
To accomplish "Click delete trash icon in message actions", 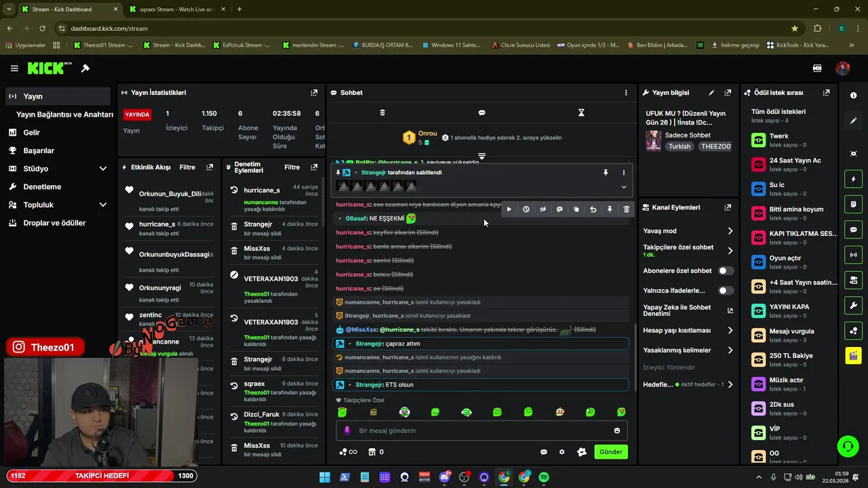I will [x=627, y=209].
